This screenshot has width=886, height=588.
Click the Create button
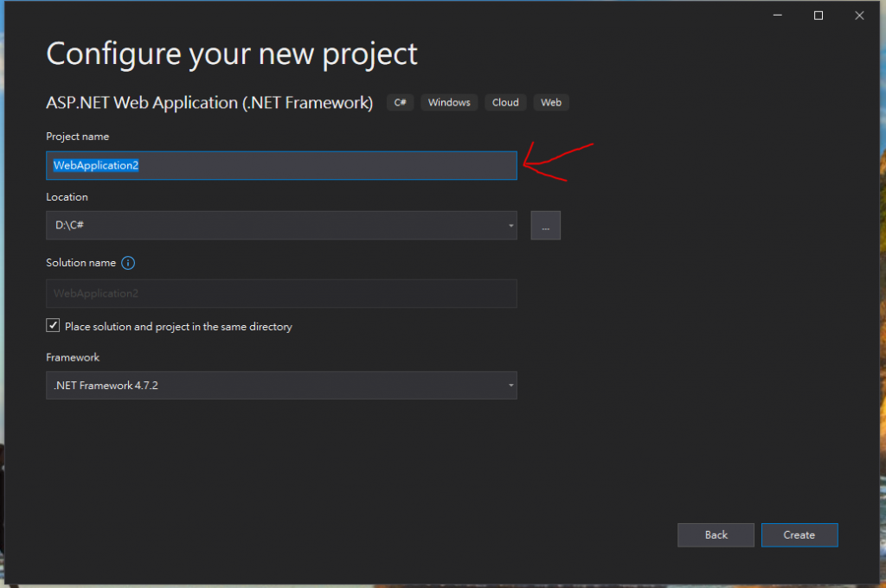click(x=799, y=535)
